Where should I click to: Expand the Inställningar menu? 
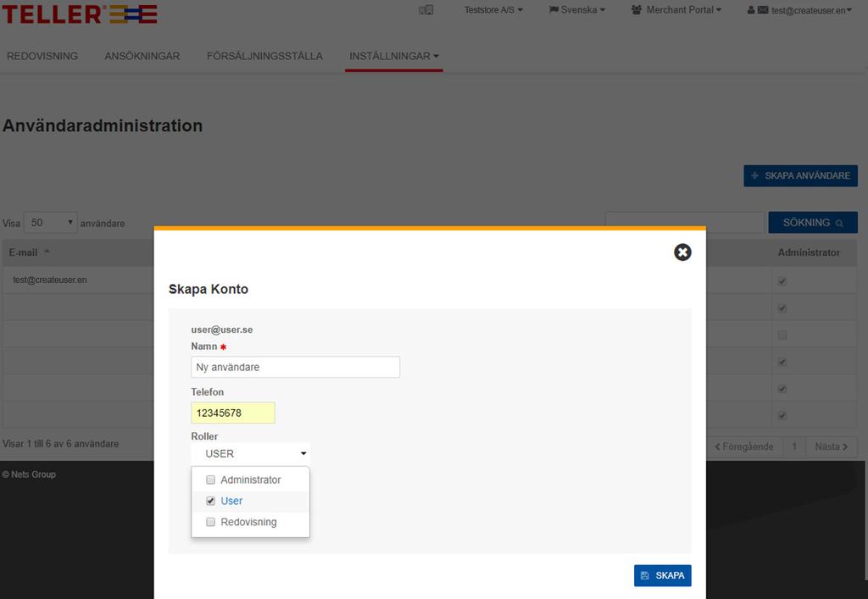click(393, 56)
